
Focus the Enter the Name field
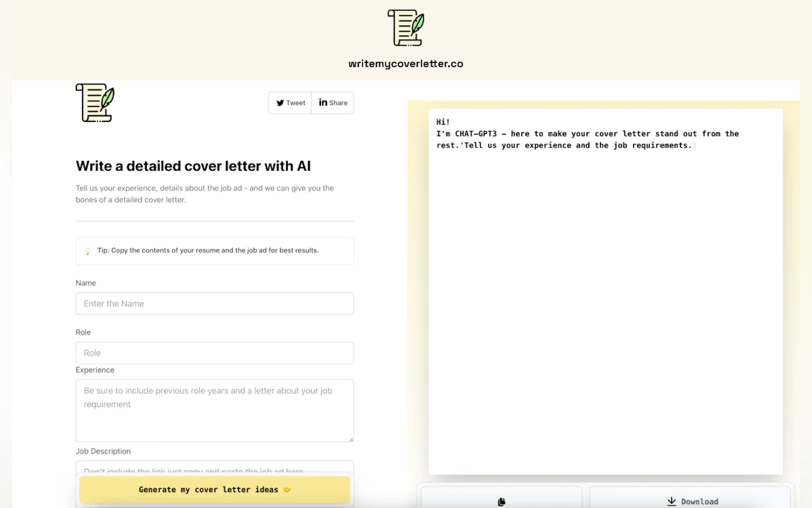pos(215,303)
